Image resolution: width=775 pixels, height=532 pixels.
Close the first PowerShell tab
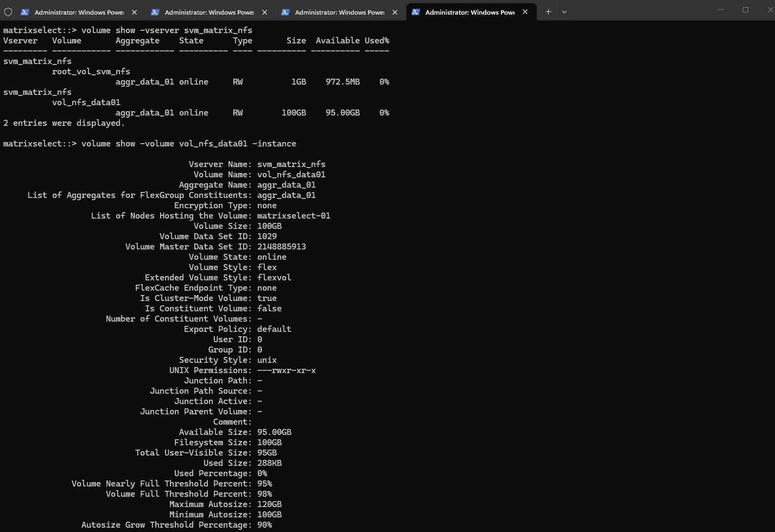134,12
